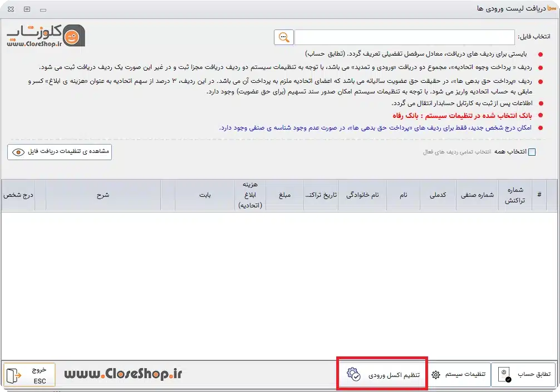This screenshot has width=560, height=392.
Task: Click the شماره تراکنش column header
Action: click(515, 195)
